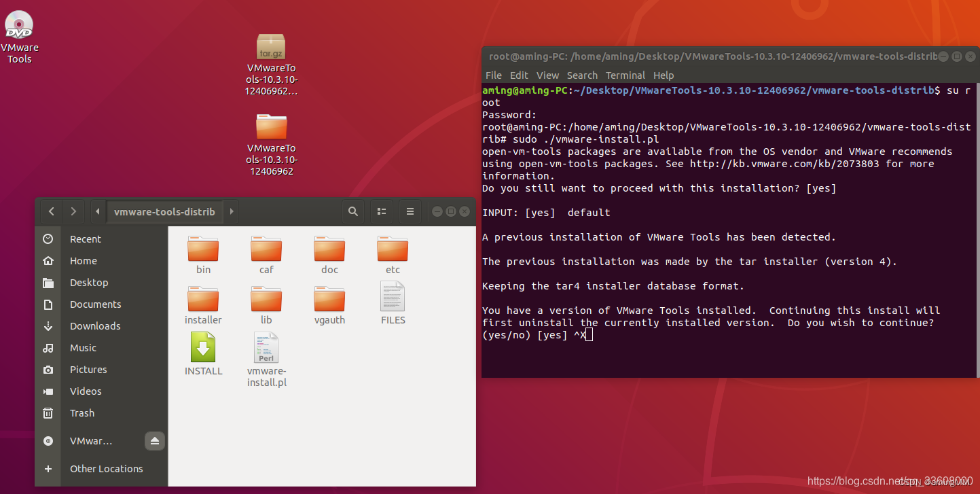Go forward in file manager
980x494 pixels.
73,211
